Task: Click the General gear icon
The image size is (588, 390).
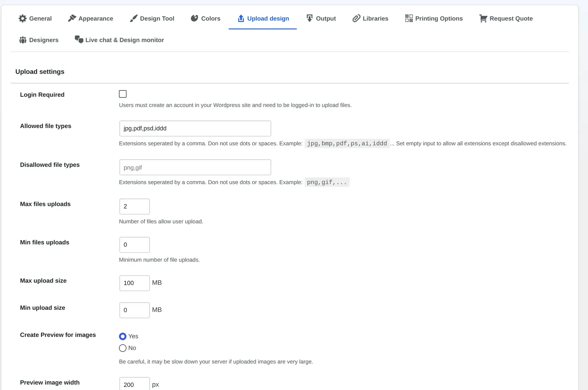Action: coord(23,18)
